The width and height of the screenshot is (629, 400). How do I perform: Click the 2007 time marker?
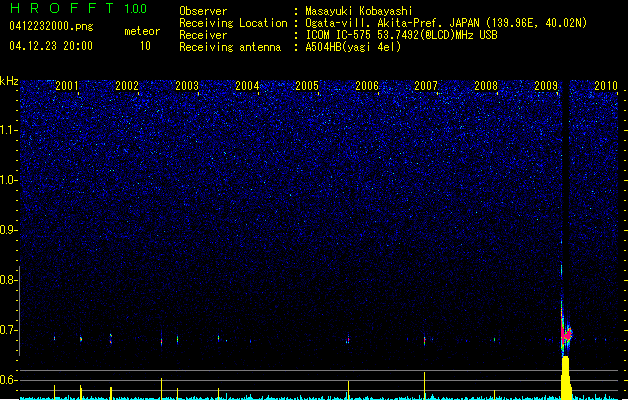pos(426,85)
